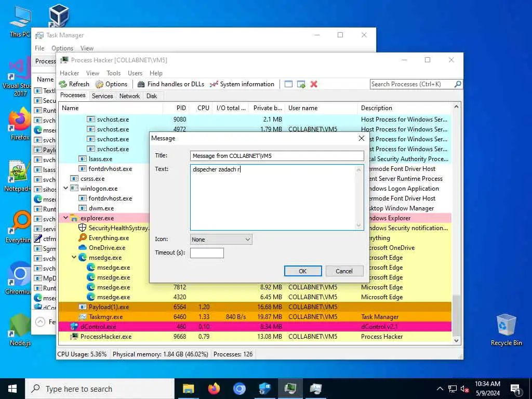The width and height of the screenshot is (532, 399).
Task: Open the Firefox desktop shortcut
Action: [20, 124]
